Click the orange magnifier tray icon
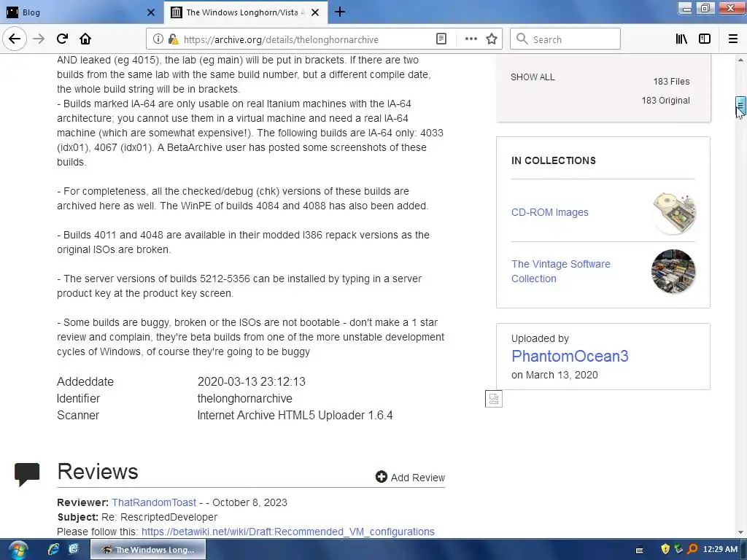This screenshot has width=747, height=560. tap(692, 550)
